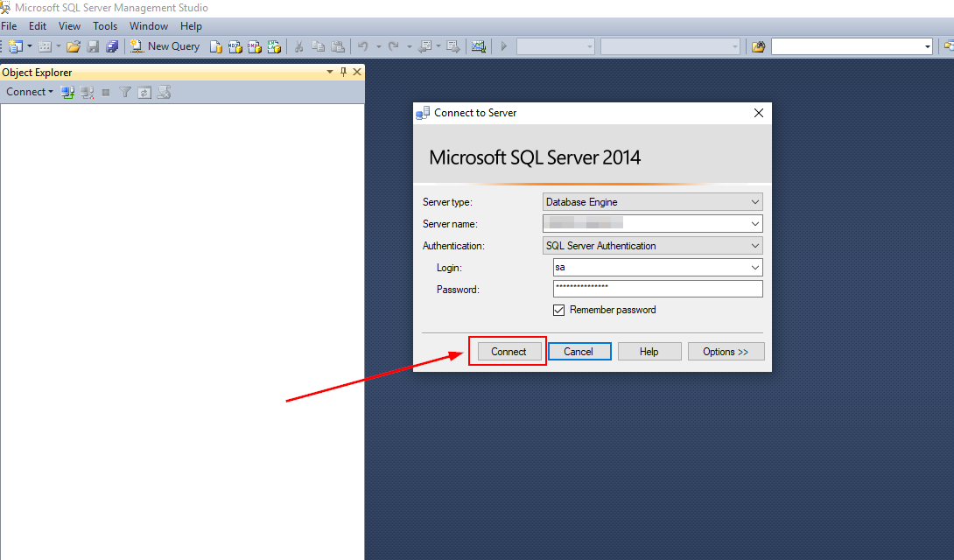Click the Save All icon

click(x=112, y=46)
